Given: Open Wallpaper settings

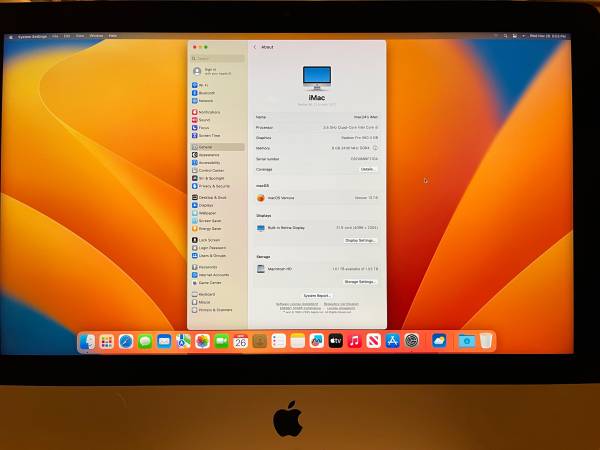Looking at the screenshot, I should click(x=207, y=213).
